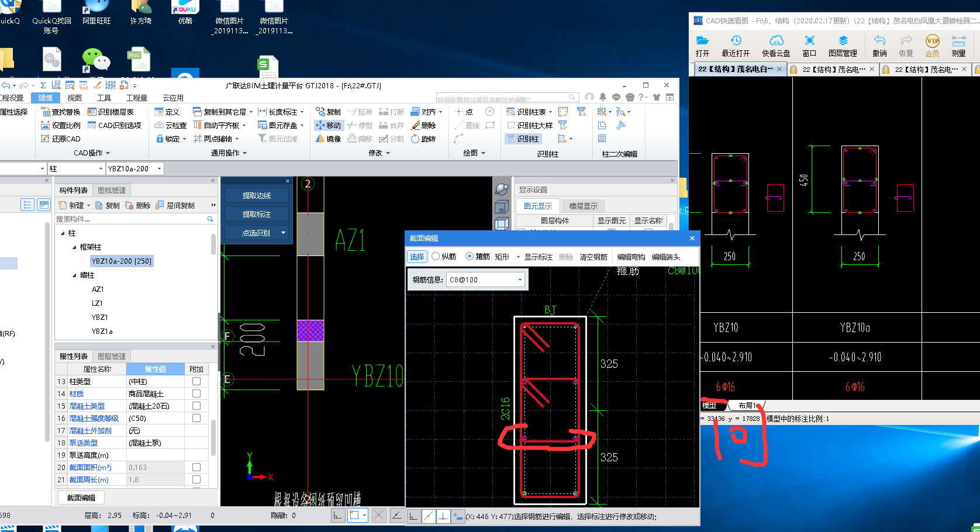980x532 pixels.
Task: Click 会员 VIP icon in CAD快速看图
Action: coord(932,46)
